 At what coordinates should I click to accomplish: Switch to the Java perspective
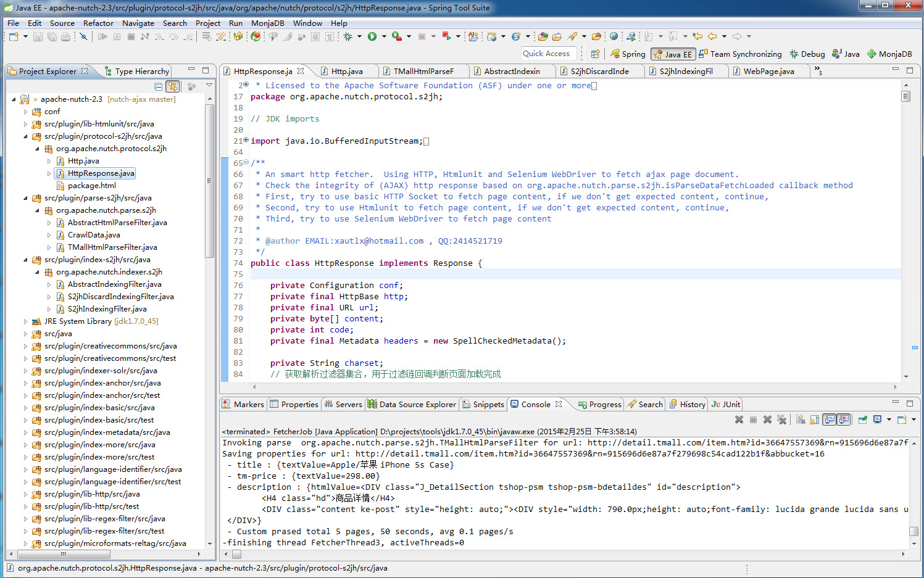(x=846, y=54)
